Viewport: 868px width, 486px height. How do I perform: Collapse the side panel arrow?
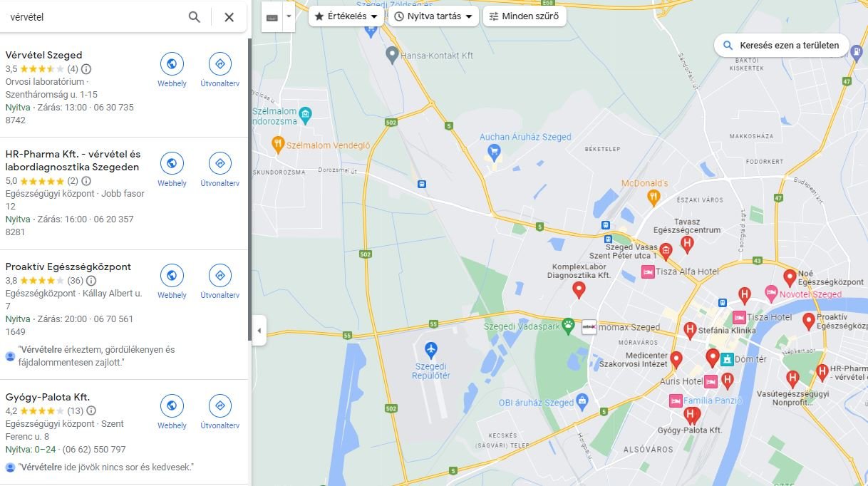pyautogui.click(x=259, y=331)
